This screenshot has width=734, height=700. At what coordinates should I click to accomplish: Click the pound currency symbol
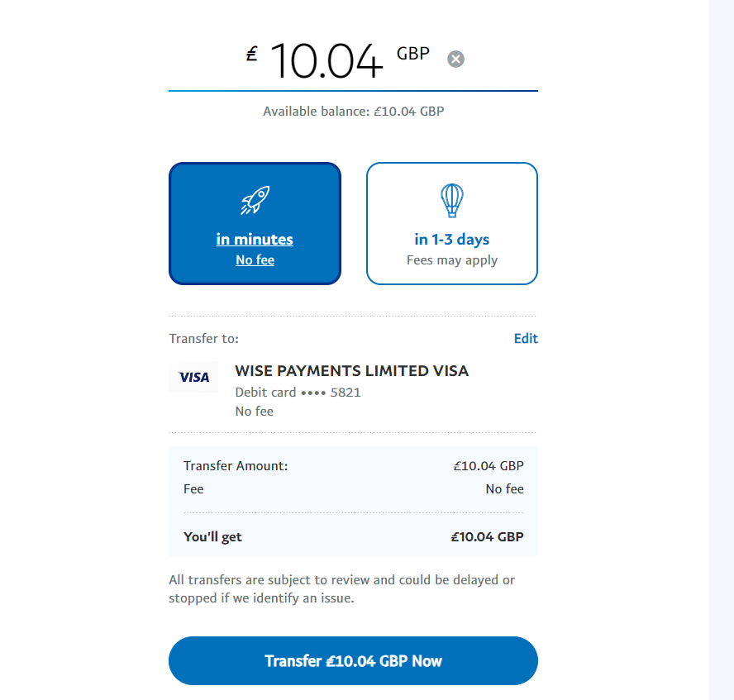point(252,54)
